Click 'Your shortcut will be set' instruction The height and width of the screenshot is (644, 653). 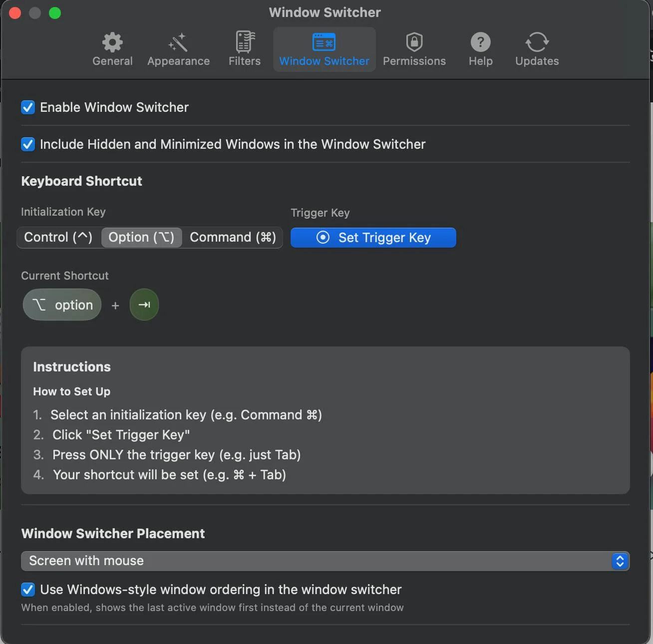pyautogui.click(x=170, y=475)
